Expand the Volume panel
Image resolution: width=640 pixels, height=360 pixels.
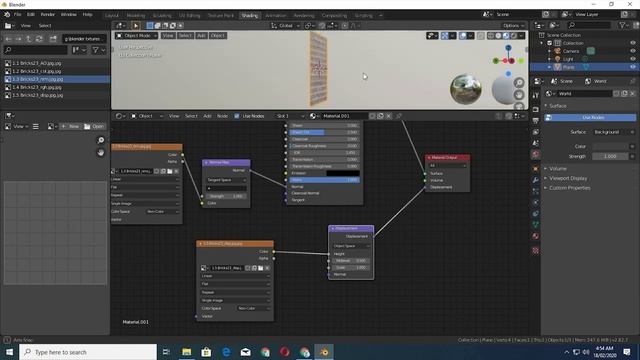click(558, 169)
